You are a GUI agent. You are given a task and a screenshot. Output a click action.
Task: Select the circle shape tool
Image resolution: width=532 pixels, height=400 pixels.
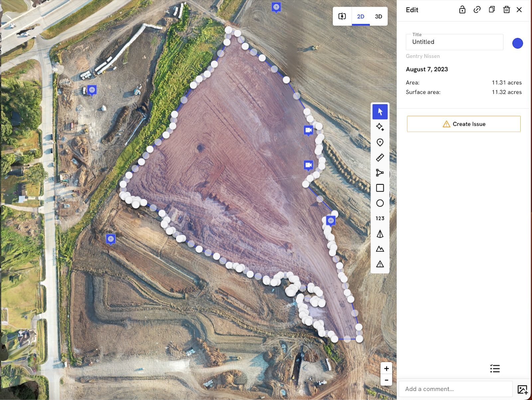tap(380, 203)
